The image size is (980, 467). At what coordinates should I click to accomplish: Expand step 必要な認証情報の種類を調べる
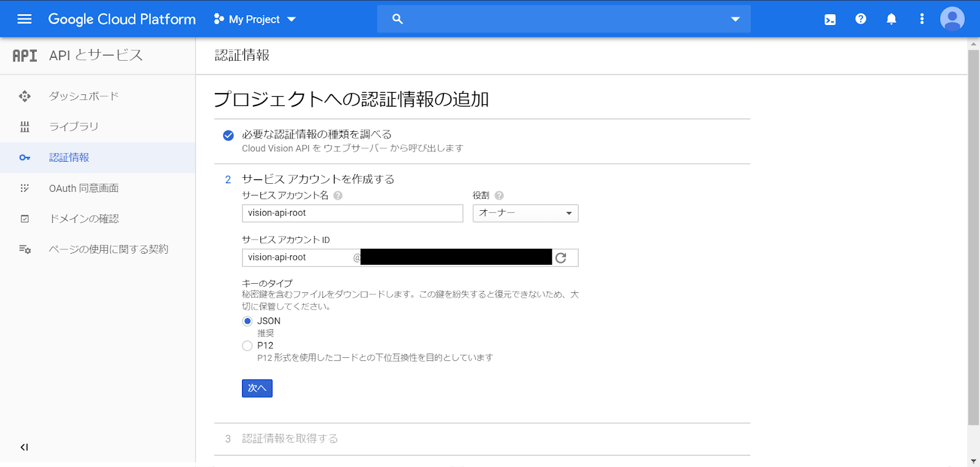[x=317, y=134]
